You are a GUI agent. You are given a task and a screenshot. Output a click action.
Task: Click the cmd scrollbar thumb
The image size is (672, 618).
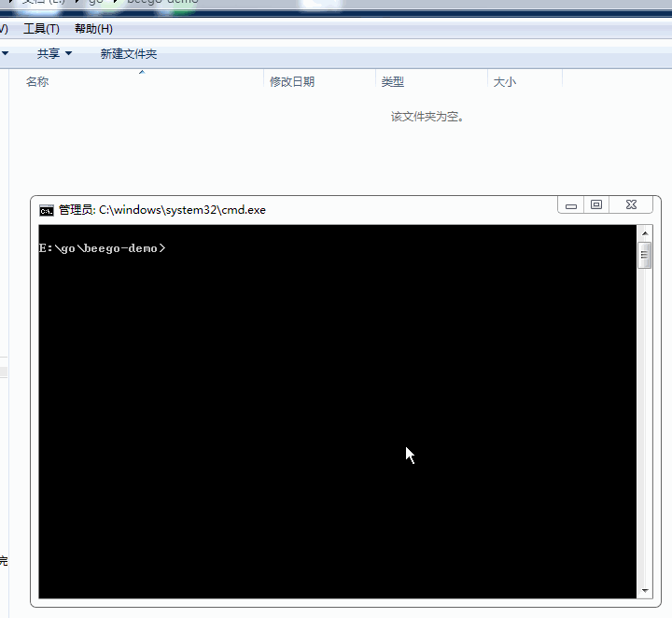(x=645, y=256)
